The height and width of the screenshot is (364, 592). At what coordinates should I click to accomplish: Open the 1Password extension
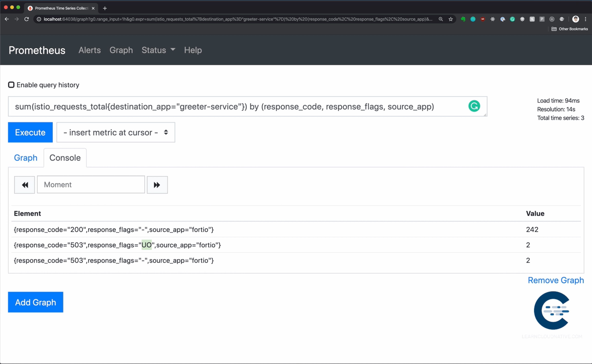[x=502, y=19]
